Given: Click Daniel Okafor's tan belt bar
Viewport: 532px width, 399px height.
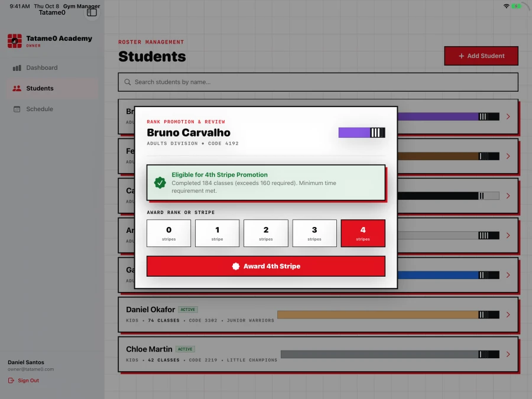Looking at the screenshot, I should [x=388, y=315].
